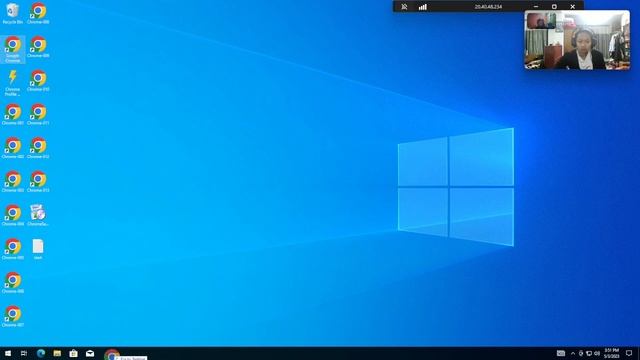
Task: Select the Chrome-005 desktop shortcut
Action: pos(13,249)
